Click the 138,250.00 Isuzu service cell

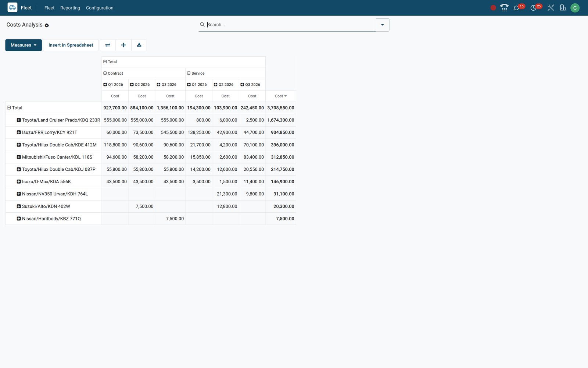pyautogui.click(x=199, y=132)
